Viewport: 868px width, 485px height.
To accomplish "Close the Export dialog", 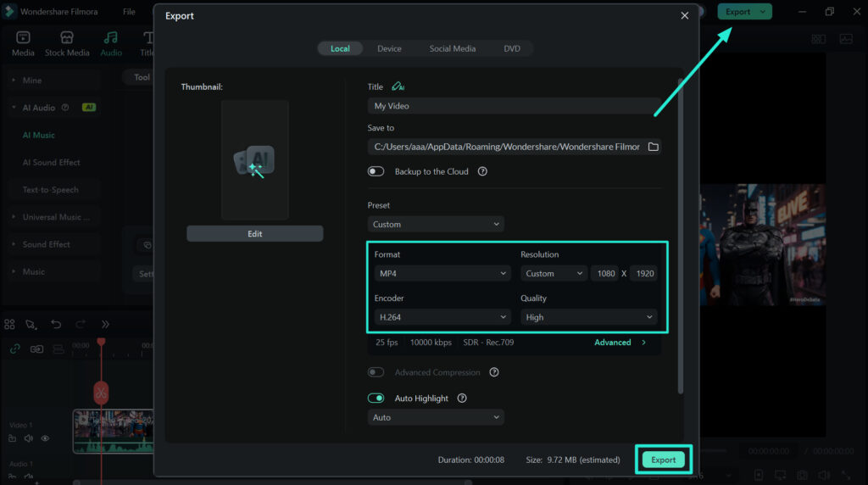I will (x=685, y=15).
